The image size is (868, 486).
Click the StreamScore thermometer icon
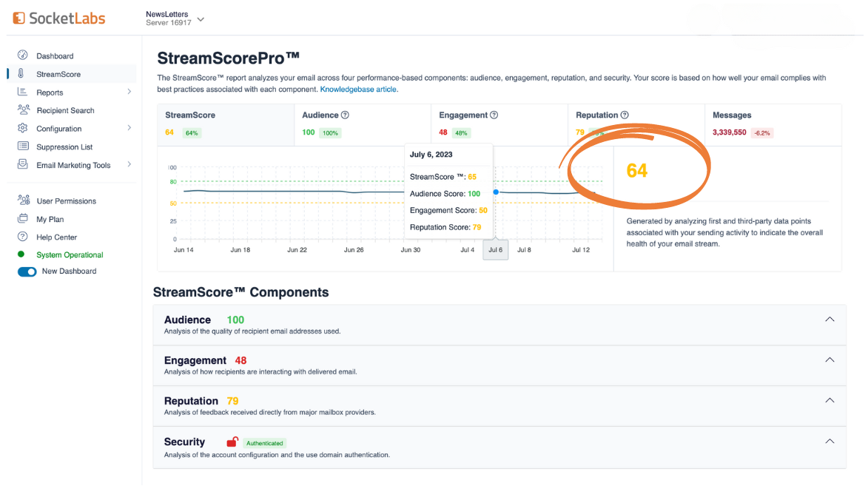point(21,73)
